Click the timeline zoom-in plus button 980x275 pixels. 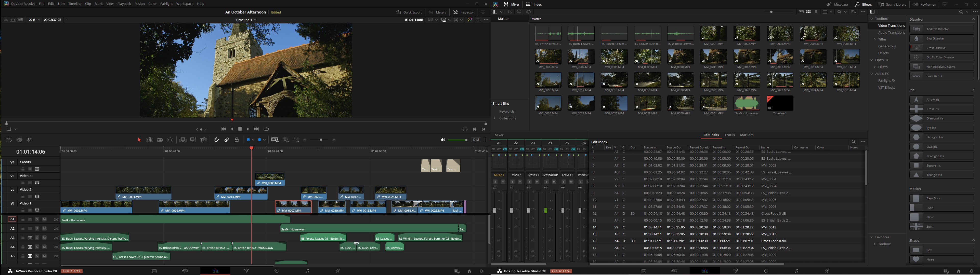(x=334, y=140)
